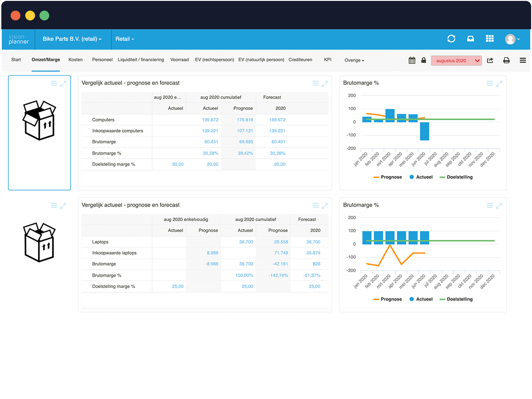The image size is (532, 399).
Task: Click the refresh sync icon in header
Action: coord(451,39)
